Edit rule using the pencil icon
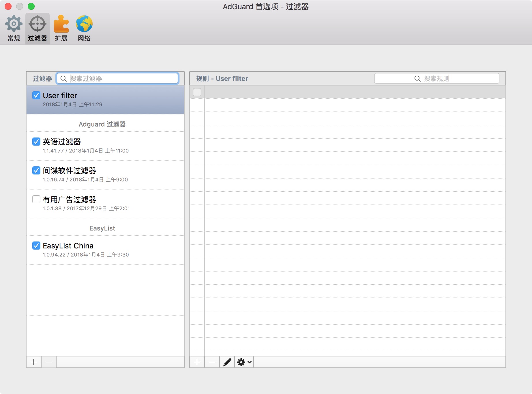Screen dimensions: 532x394 (x=227, y=362)
